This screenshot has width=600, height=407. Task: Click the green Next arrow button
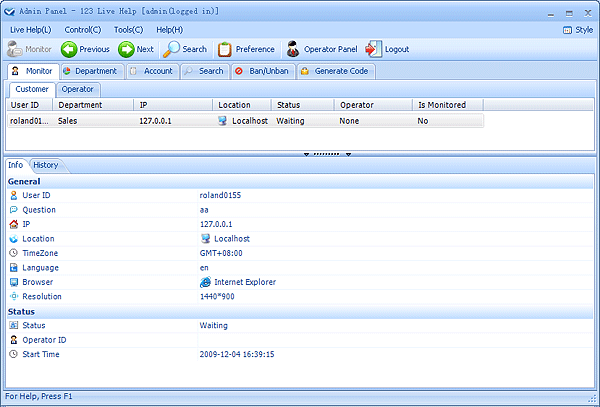point(137,49)
